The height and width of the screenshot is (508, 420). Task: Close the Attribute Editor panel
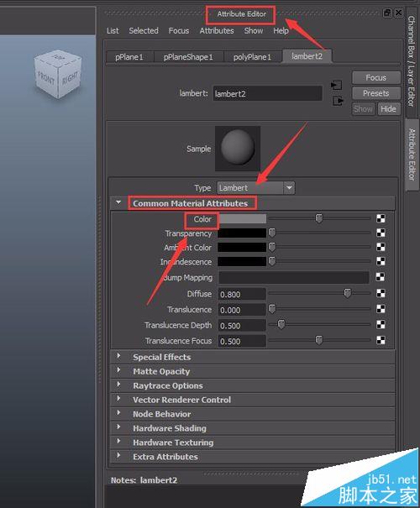(x=399, y=13)
